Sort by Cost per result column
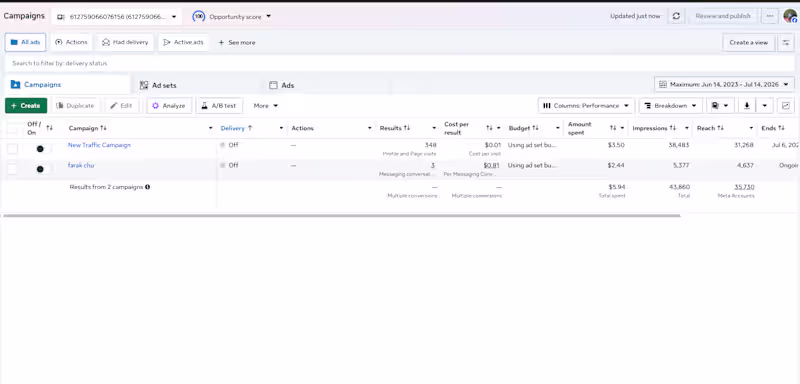The height and width of the screenshot is (384, 800). pos(489,128)
